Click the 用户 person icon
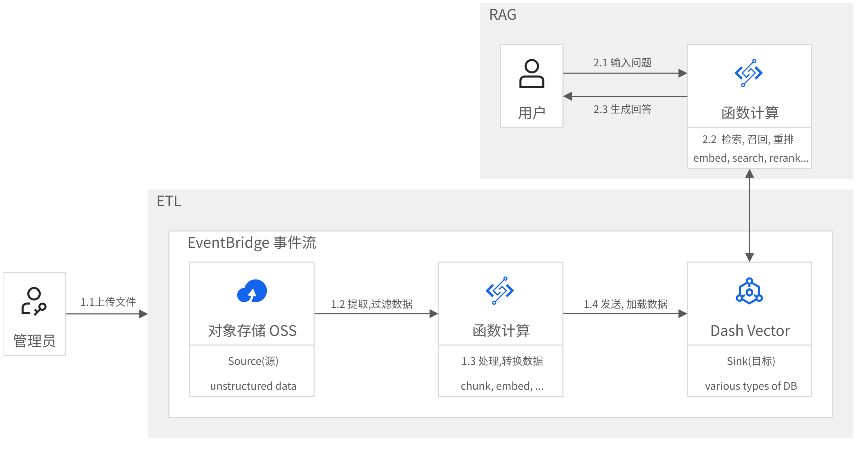This screenshot has width=868, height=453. [531, 74]
